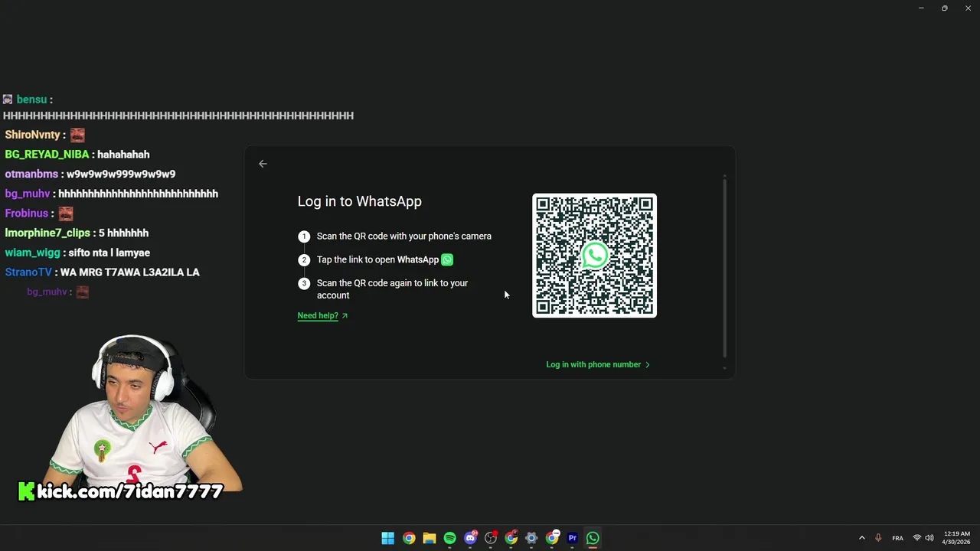Click the message sifto nta l lamyae
This screenshot has height=551, width=980.
tap(109, 253)
